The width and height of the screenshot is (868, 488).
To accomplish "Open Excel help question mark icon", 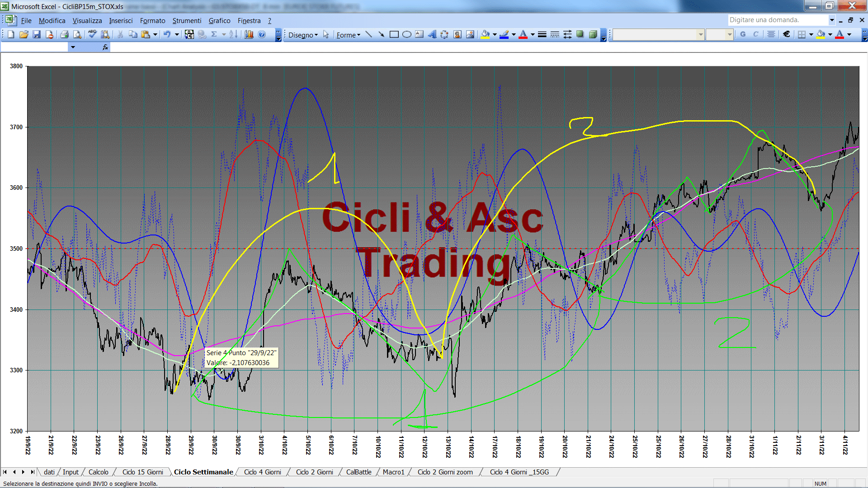I will click(262, 34).
